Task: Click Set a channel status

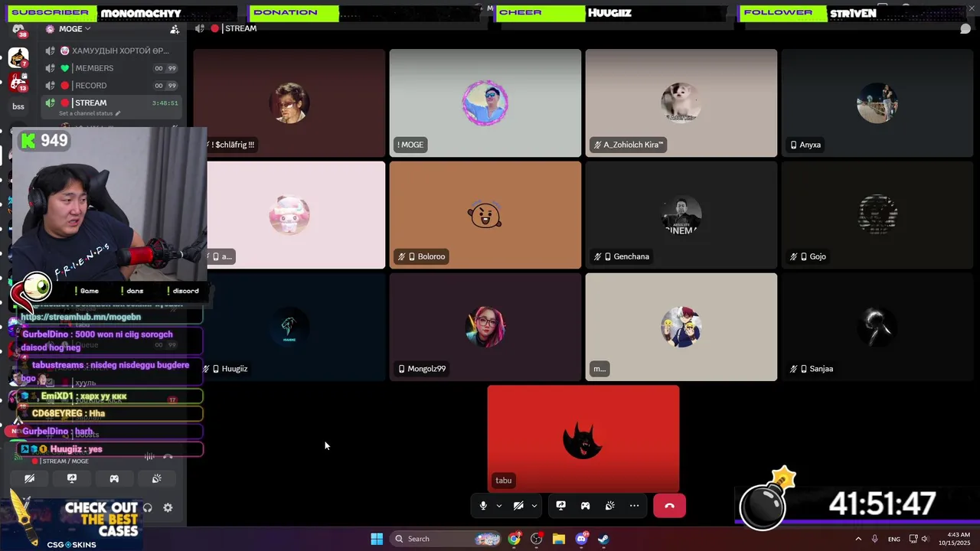Action: (90, 113)
